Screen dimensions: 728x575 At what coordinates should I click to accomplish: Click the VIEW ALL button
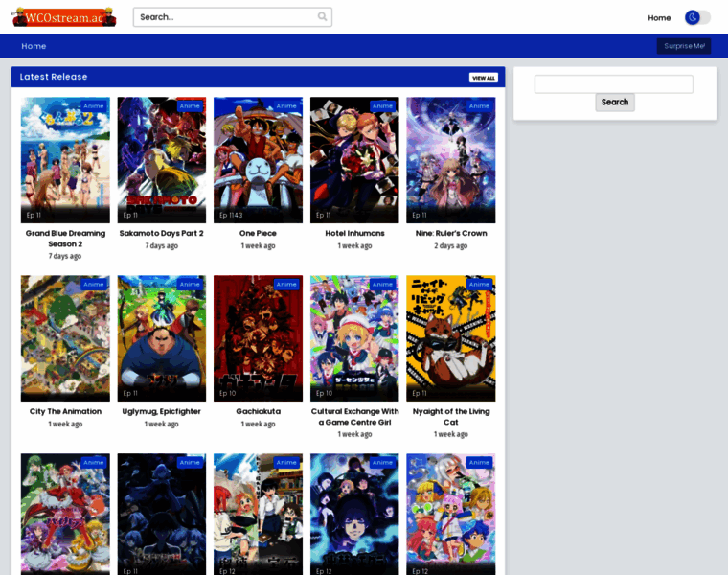click(x=484, y=78)
